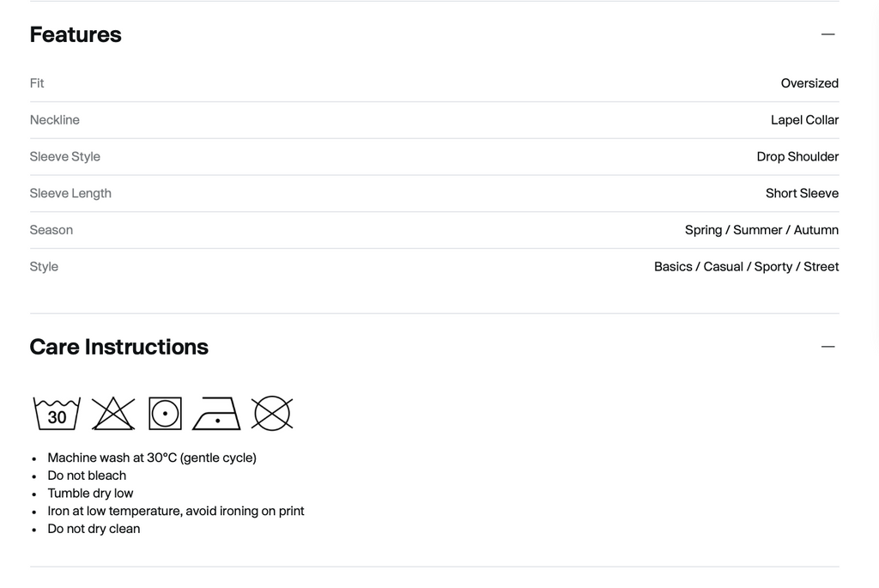This screenshot has width=879, height=588.
Task: Click the do not dry clean icon
Action: 272,414
